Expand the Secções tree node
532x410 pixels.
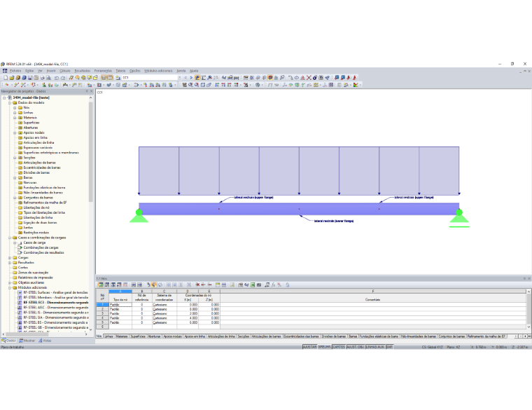[15, 158]
